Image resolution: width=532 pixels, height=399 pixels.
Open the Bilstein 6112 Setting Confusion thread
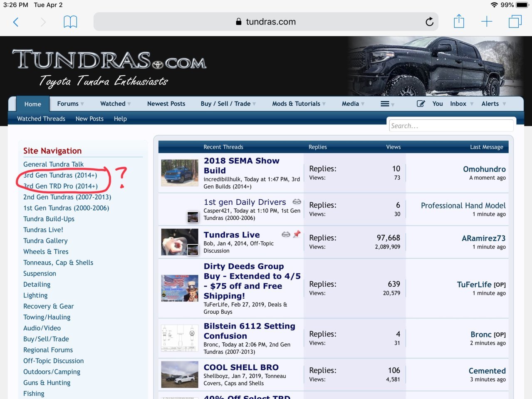pyautogui.click(x=250, y=331)
